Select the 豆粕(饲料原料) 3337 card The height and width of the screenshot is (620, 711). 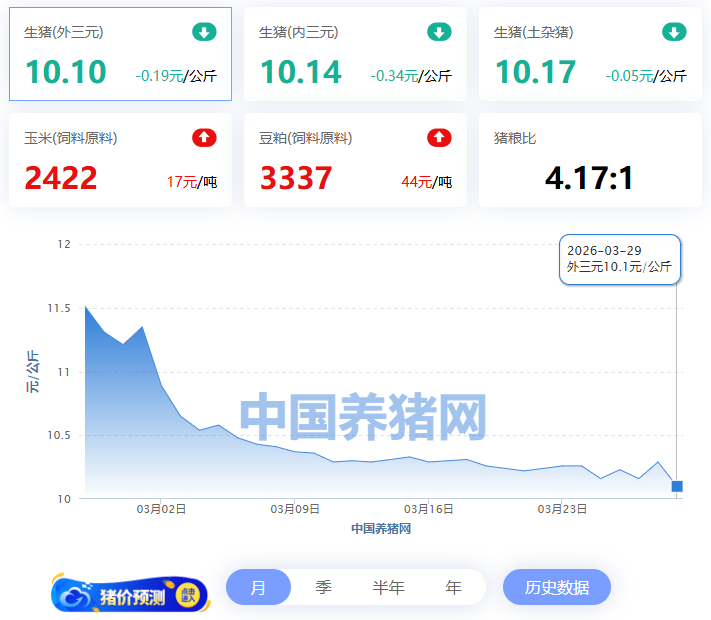click(355, 160)
